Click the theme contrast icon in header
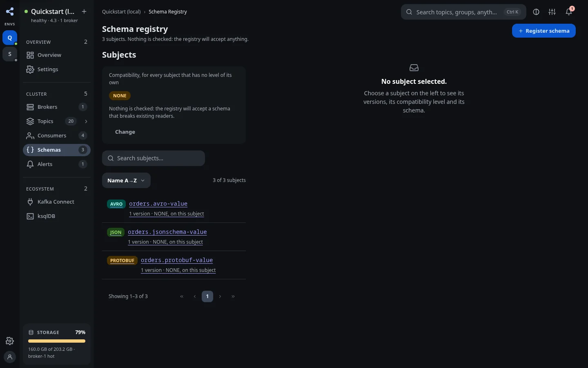Viewport: 588px width, 368px height. (536, 12)
